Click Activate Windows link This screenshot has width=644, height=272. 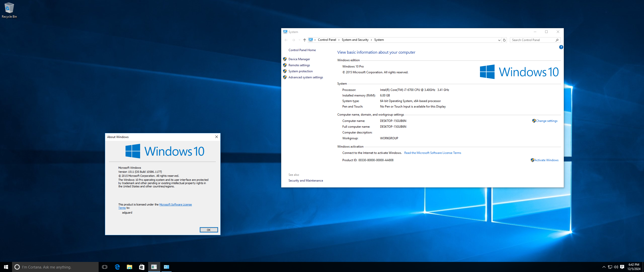click(x=546, y=160)
